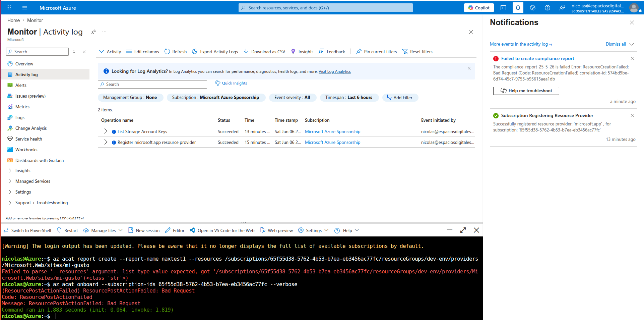
Task: Open Edit columns
Action: tap(143, 52)
